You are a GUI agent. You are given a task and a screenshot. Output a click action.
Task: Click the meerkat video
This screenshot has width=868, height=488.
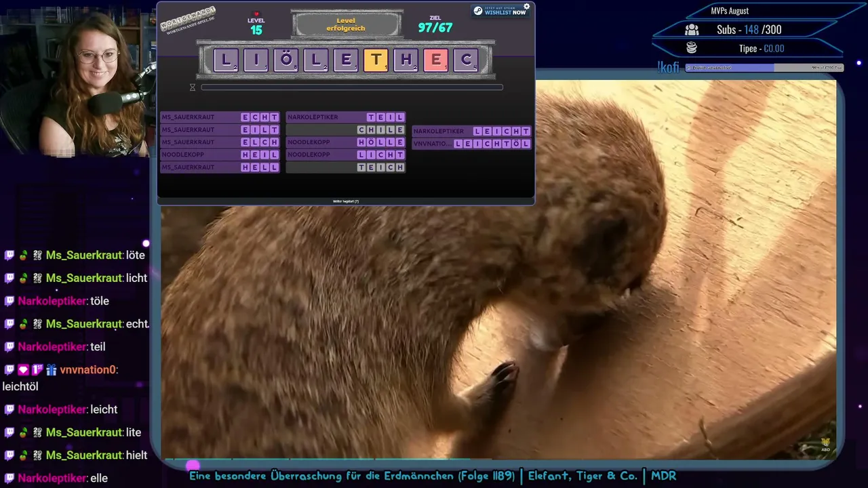coord(498,271)
